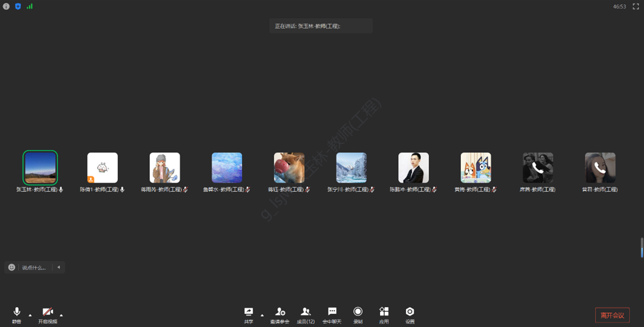
Task: Collapse the chat bar with the arrow
Action: [x=59, y=267]
